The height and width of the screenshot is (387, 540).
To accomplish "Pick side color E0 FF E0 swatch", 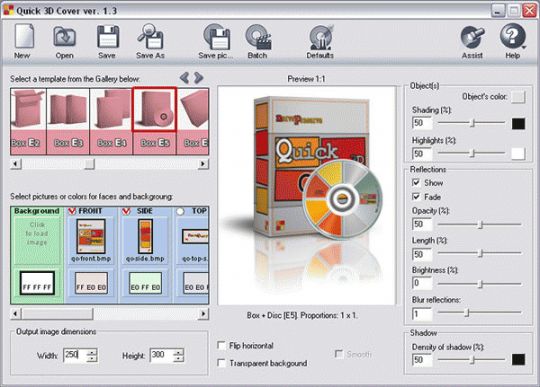I will [x=145, y=283].
